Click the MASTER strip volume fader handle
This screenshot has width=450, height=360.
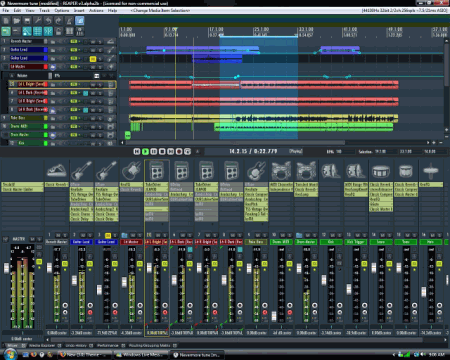click(x=6, y=268)
